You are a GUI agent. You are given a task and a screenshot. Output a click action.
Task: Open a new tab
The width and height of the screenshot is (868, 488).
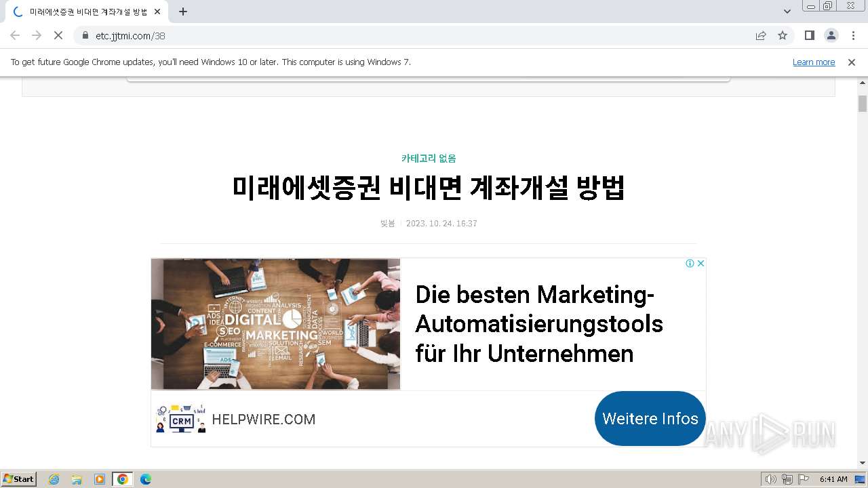(183, 12)
